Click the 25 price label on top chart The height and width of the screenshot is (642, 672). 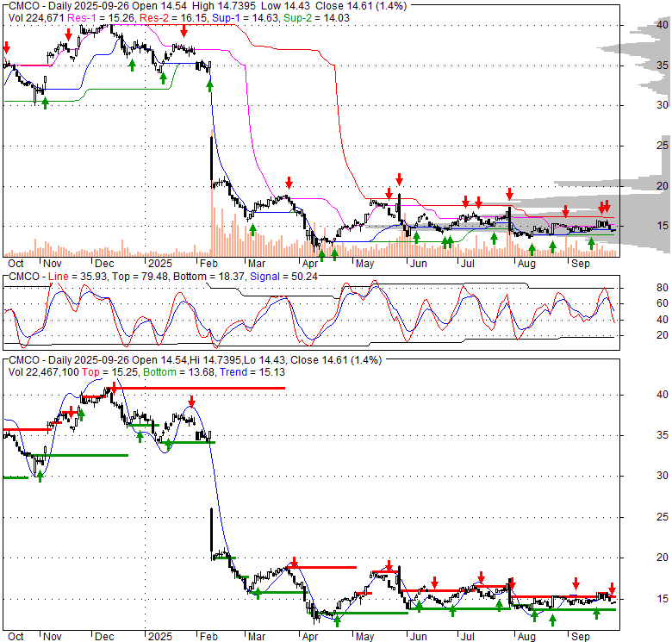[663, 146]
